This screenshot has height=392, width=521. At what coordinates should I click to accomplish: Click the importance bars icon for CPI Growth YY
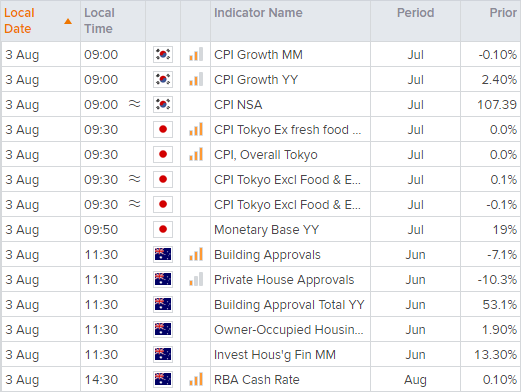click(x=196, y=79)
